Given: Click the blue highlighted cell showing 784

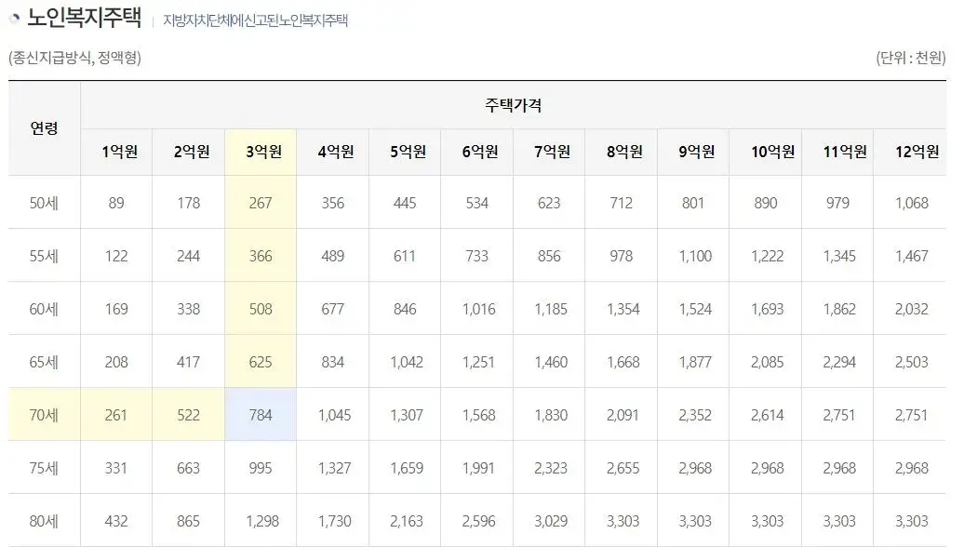Looking at the screenshot, I should point(260,414).
